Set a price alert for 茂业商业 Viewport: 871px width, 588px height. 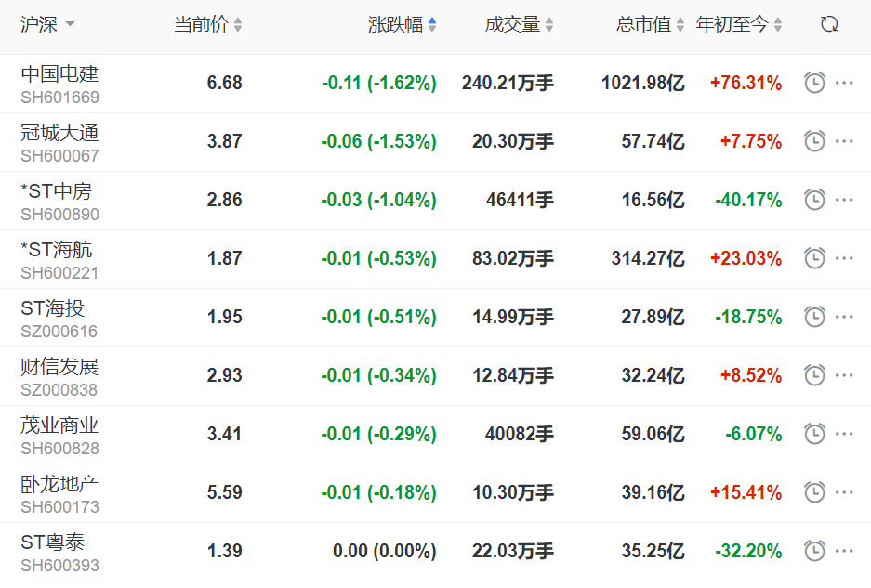pyautogui.click(x=814, y=434)
